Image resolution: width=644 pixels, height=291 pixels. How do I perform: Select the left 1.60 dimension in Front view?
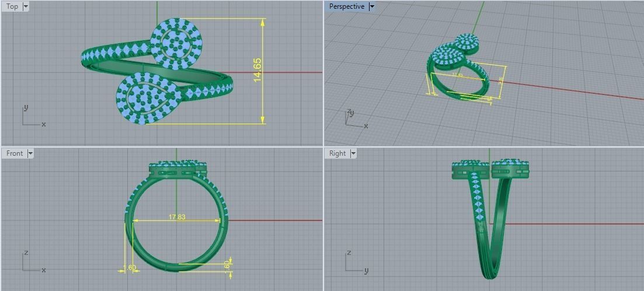point(130,267)
